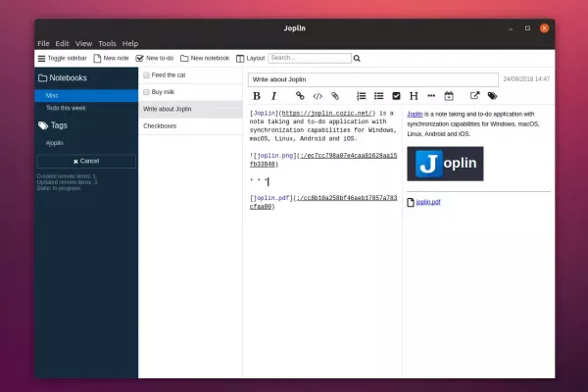Apply bold formatting in the editor toolbar
588x392 pixels.
[x=257, y=96]
